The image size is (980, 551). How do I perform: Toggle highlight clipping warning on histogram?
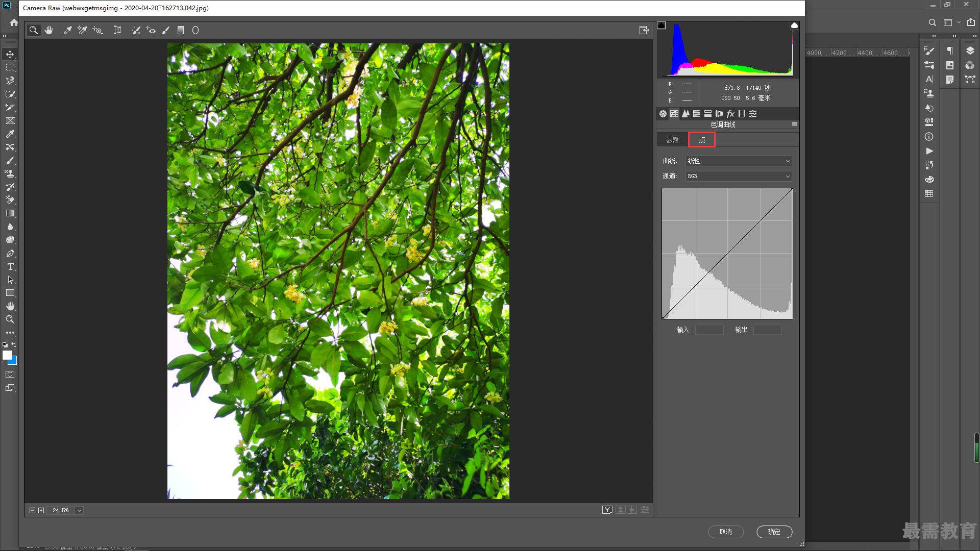point(794,26)
